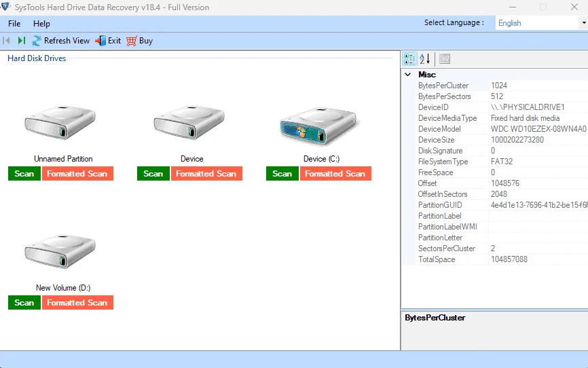Select the Offset property name
The width and height of the screenshot is (588, 368).
(x=427, y=183)
